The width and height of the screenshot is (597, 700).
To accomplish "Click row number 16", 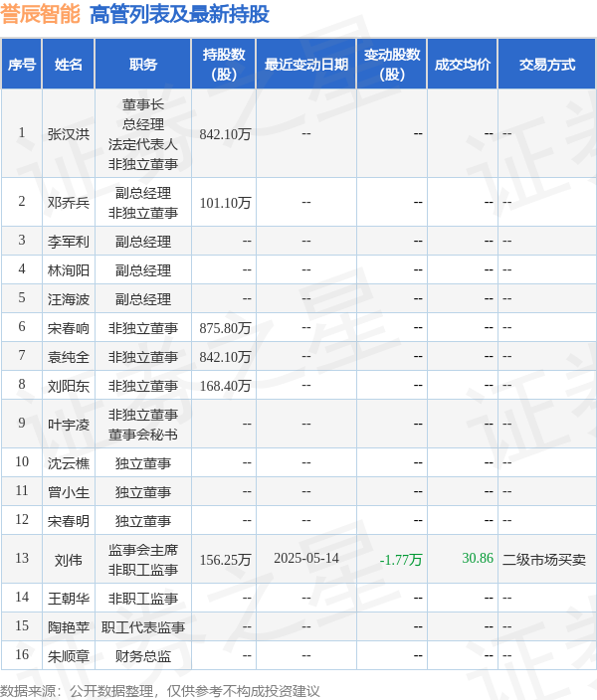I will tap(22, 654).
